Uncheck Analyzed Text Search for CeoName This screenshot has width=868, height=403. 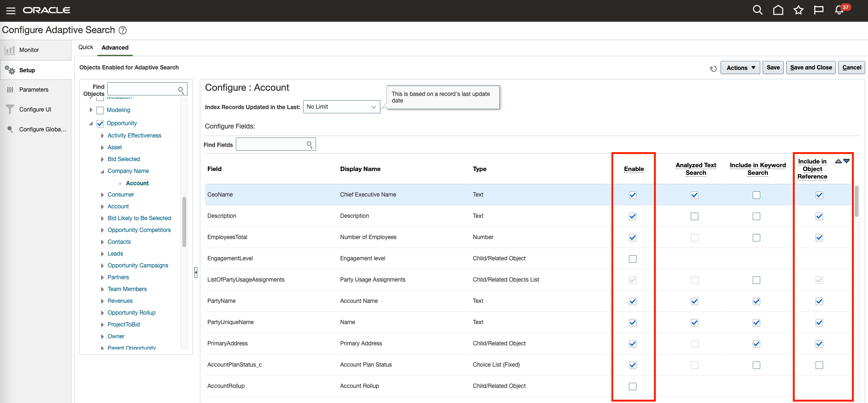pos(694,195)
